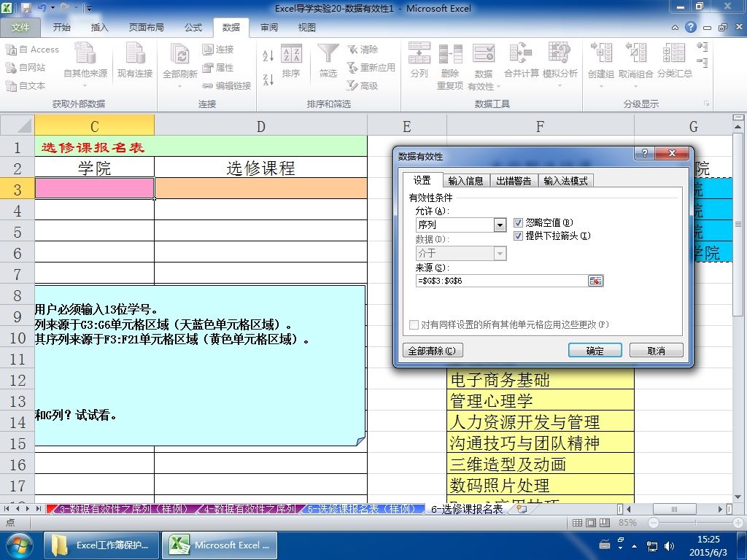
Task: Click range selector icon beside source field
Action: coord(595,281)
